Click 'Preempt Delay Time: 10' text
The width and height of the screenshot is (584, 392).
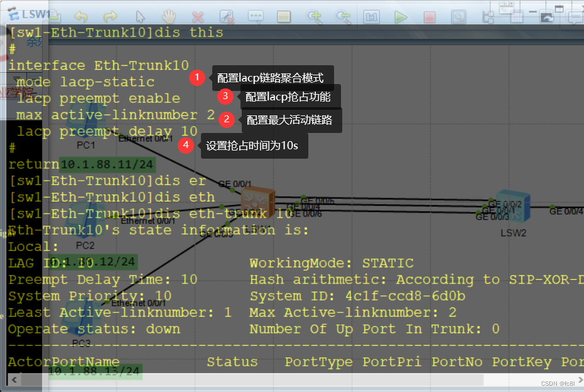103,280
